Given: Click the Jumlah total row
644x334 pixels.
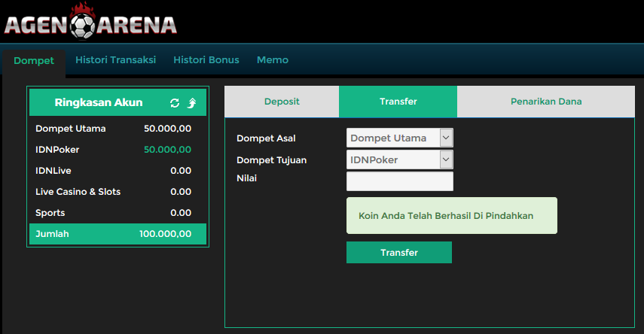Looking at the screenshot, I should tap(118, 234).
